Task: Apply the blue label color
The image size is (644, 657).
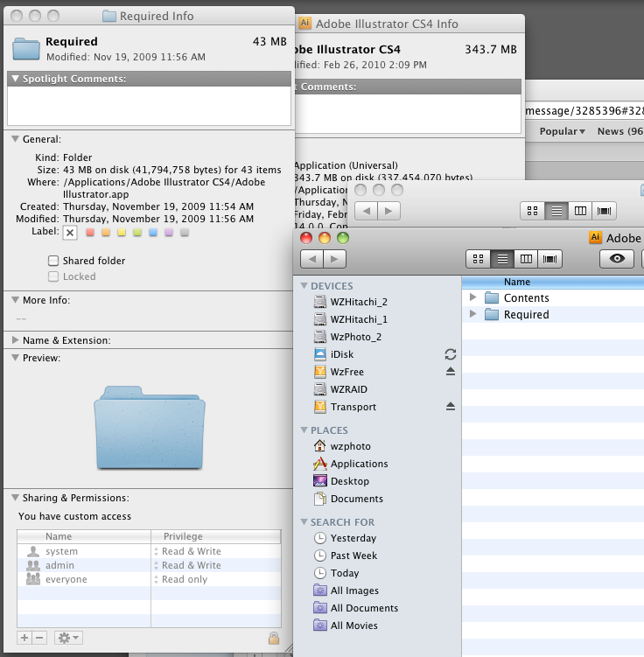Action: (153, 232)
